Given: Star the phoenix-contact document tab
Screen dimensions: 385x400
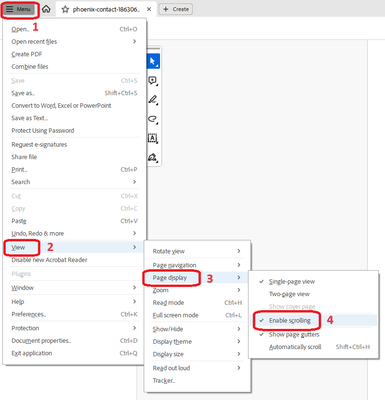Looking at the screenshot, I should pyautogui.click(x=65, y=9).
